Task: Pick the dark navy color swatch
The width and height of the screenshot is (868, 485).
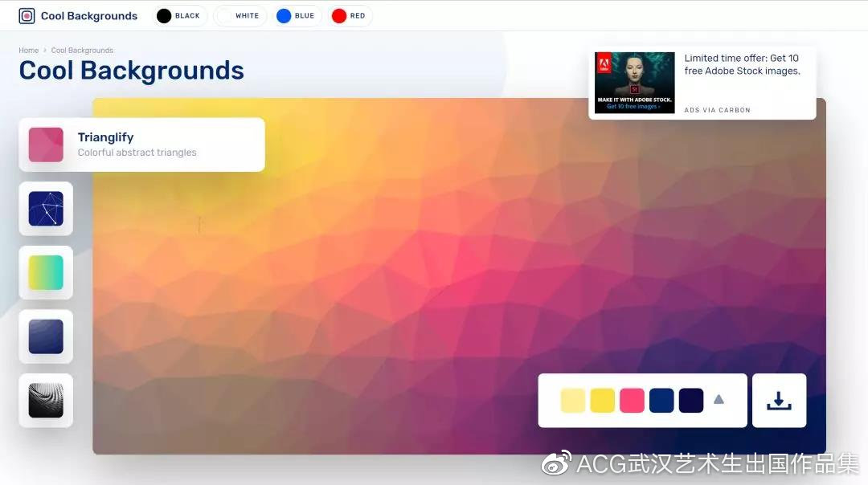Action: (691, 401)
